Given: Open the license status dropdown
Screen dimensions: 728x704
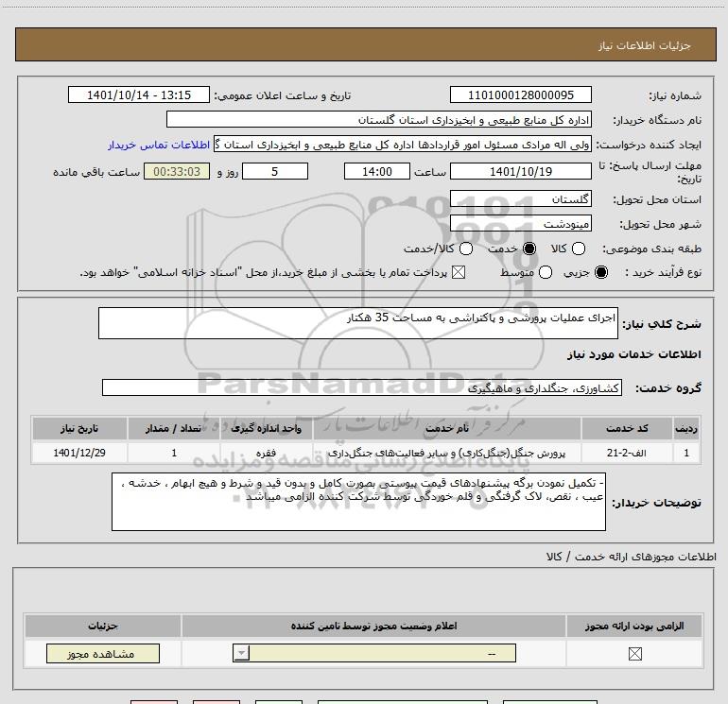Looking at the screenshot, I should coord(374,653).
